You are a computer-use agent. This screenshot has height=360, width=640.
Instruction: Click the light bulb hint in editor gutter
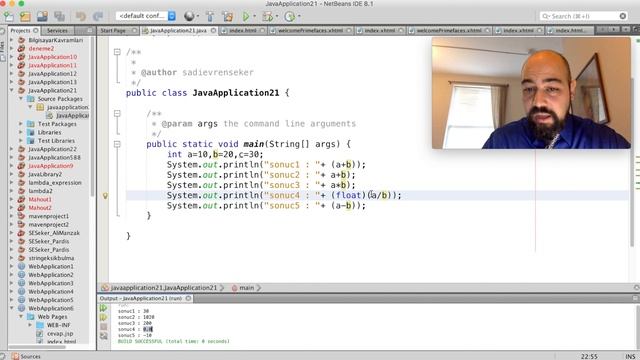(x=105, y=196)
